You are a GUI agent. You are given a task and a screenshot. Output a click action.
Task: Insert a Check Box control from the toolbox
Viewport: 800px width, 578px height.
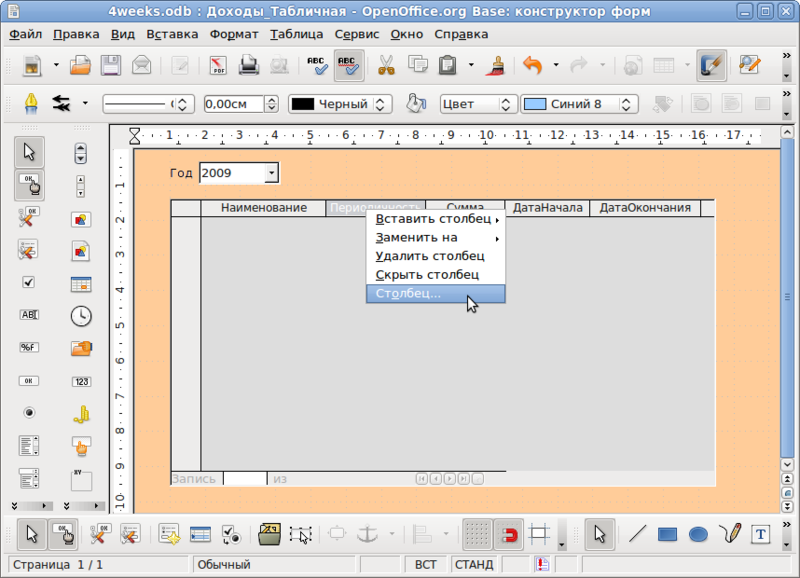(x=29, y=282)
